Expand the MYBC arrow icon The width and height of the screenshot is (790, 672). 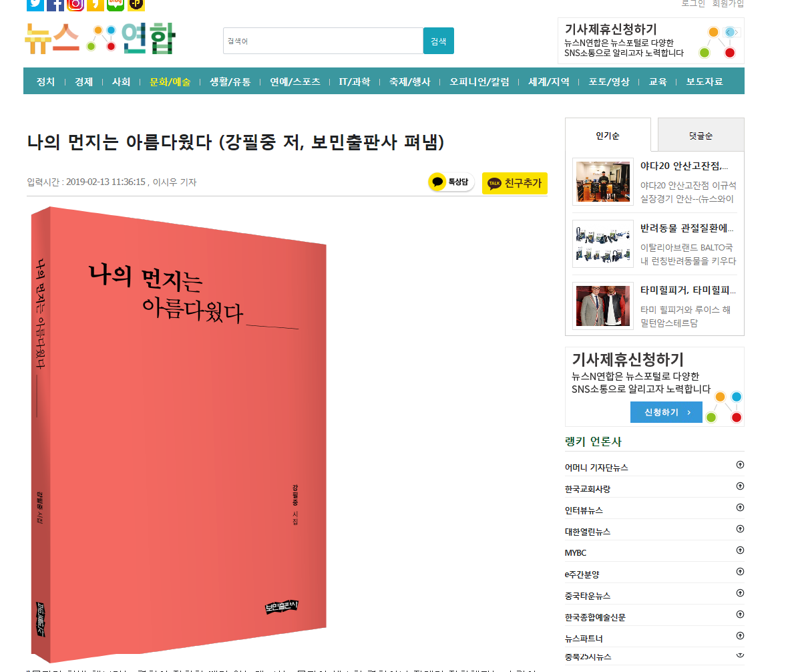(740, 550)
